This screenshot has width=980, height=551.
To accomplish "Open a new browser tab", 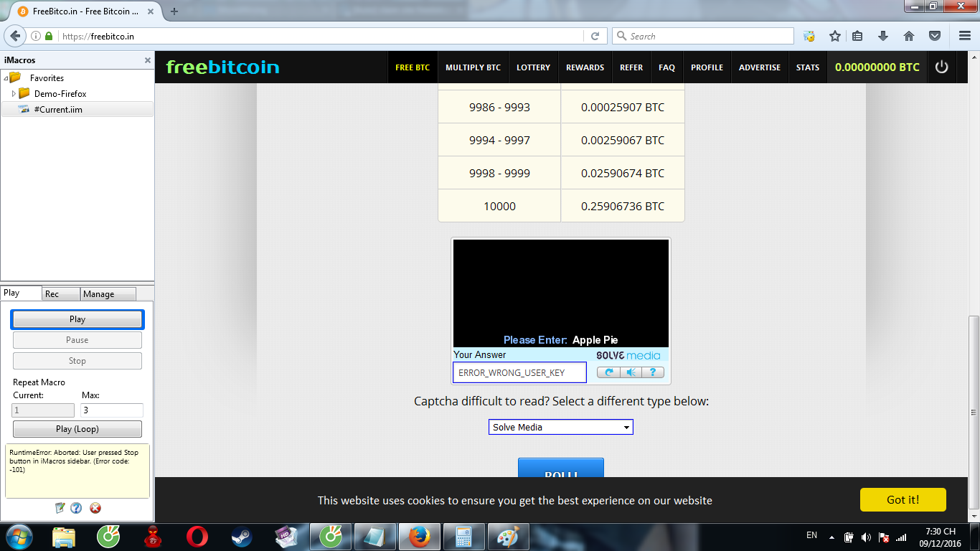I will [174, 11].
